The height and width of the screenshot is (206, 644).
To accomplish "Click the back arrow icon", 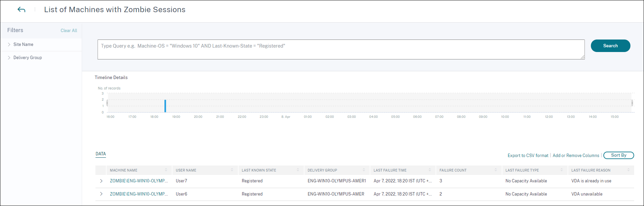I will [21, 10].
